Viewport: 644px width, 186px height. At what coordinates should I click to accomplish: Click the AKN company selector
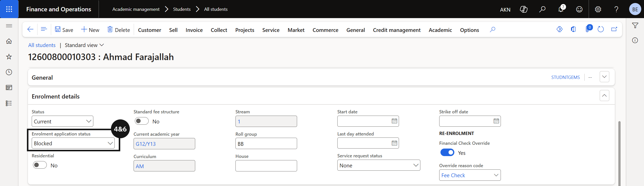(x=505, y=10)
